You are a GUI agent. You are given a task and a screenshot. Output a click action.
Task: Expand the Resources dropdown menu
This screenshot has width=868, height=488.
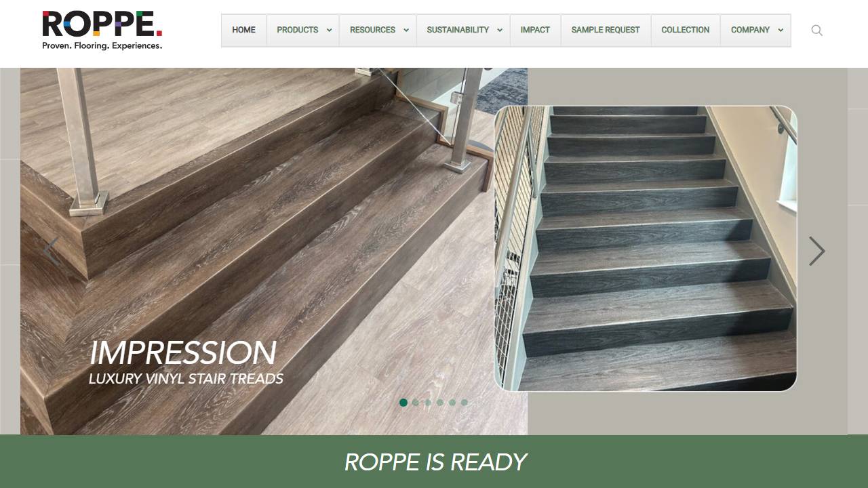pyautogui.click(x=378, y=30)
